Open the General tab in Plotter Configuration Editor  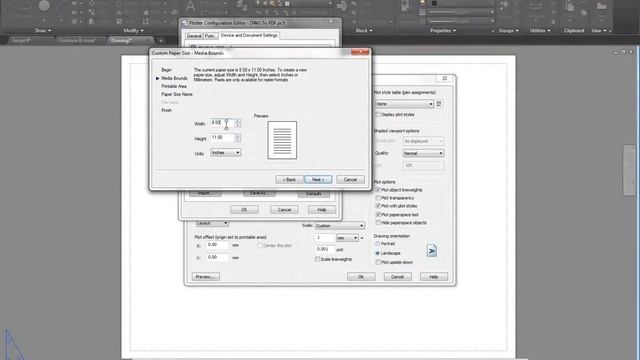(194, 36)
